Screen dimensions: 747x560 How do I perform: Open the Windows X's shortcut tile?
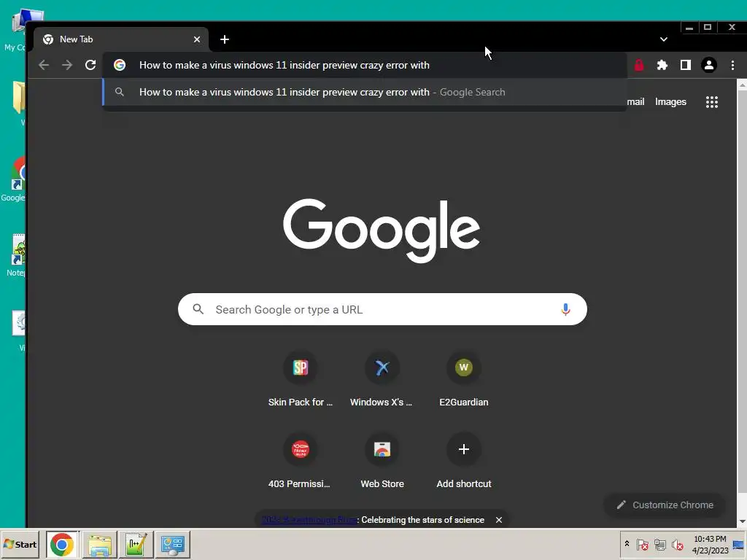click(382, 379)
